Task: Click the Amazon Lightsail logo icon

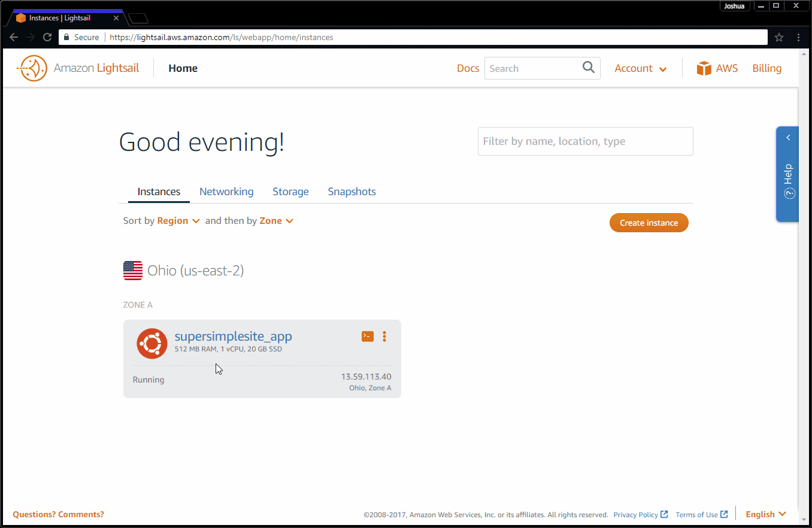Action: pyautogui.click(x=32, y=68)
